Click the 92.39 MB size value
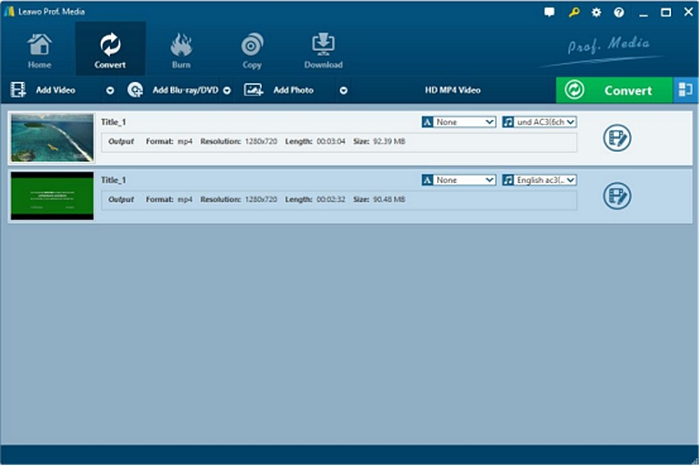 (x=389, y=141)
